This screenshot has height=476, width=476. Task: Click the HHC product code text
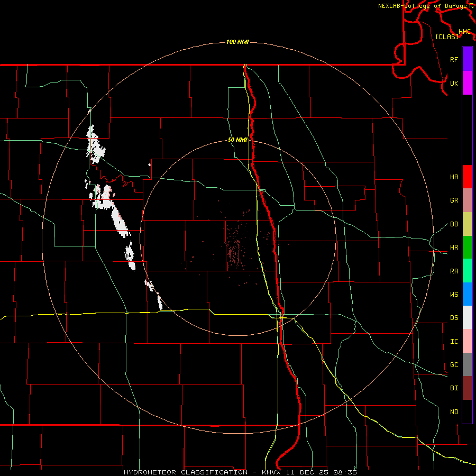465,32
